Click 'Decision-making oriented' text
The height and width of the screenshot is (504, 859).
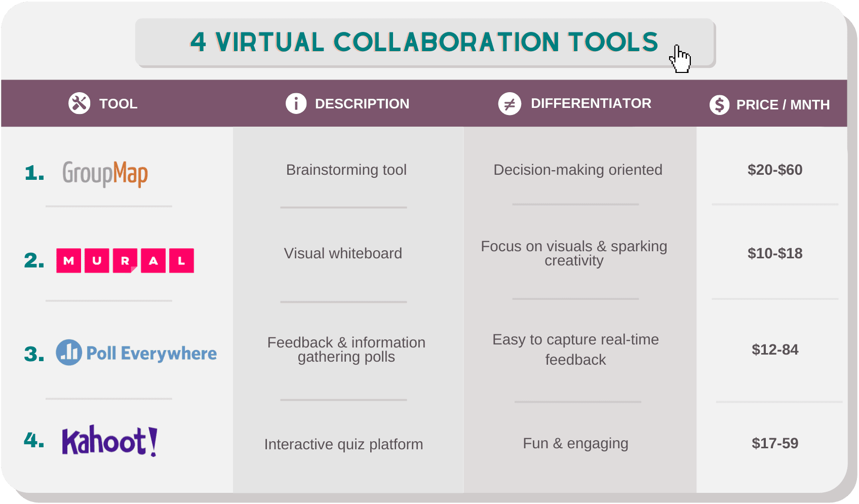578,170
